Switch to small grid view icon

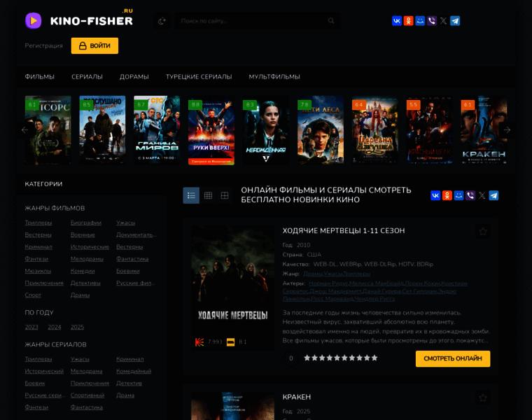pos(208,195)
